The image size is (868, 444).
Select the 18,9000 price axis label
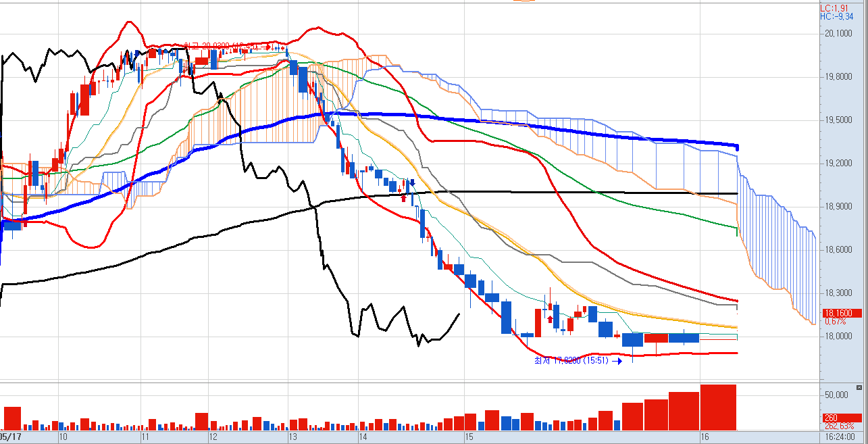point(837,207)
